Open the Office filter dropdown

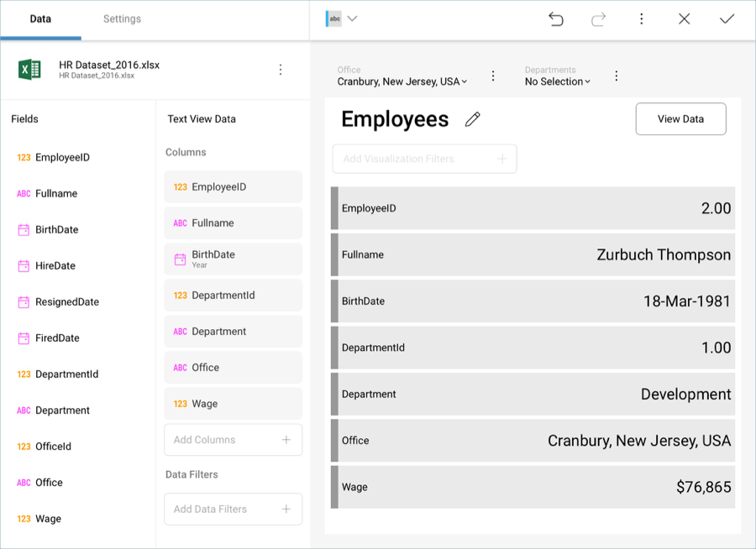402,81
